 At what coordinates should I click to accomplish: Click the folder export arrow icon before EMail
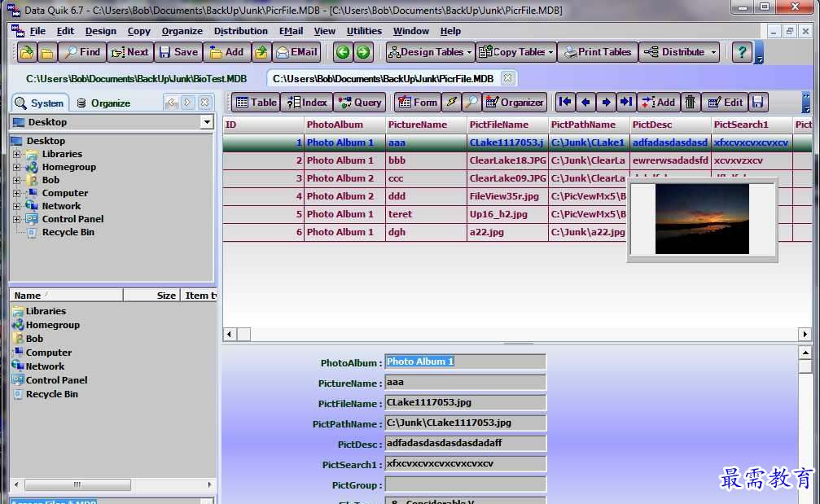(x=261, y=52)
